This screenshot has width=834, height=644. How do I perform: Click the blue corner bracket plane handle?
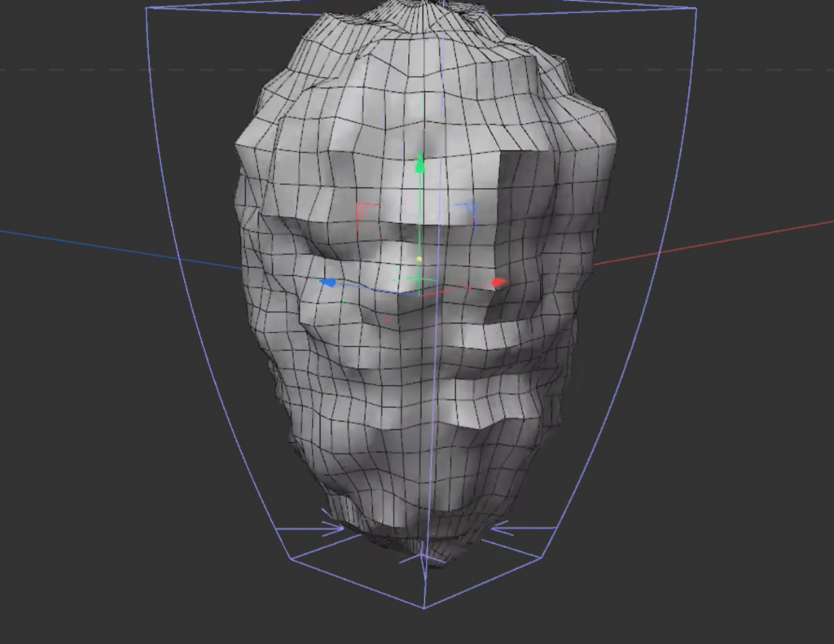pyautogui.click(x=467, y=211)
